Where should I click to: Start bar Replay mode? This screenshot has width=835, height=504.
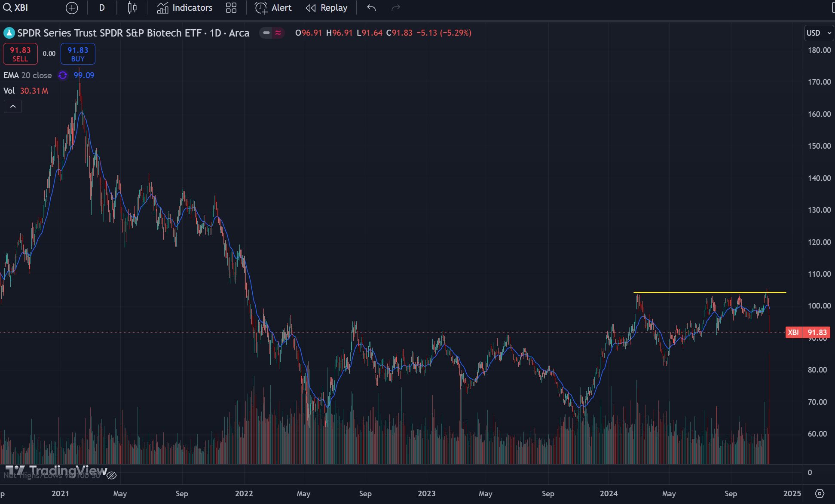pyautogui.click(x=327, y=8)
